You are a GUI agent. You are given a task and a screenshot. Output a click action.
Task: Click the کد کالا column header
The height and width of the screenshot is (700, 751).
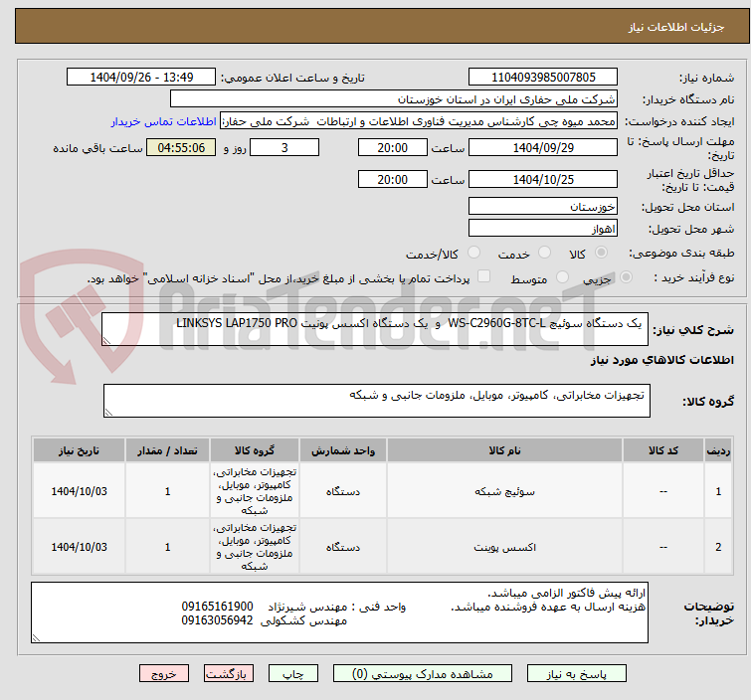click(x=663, y=450)
